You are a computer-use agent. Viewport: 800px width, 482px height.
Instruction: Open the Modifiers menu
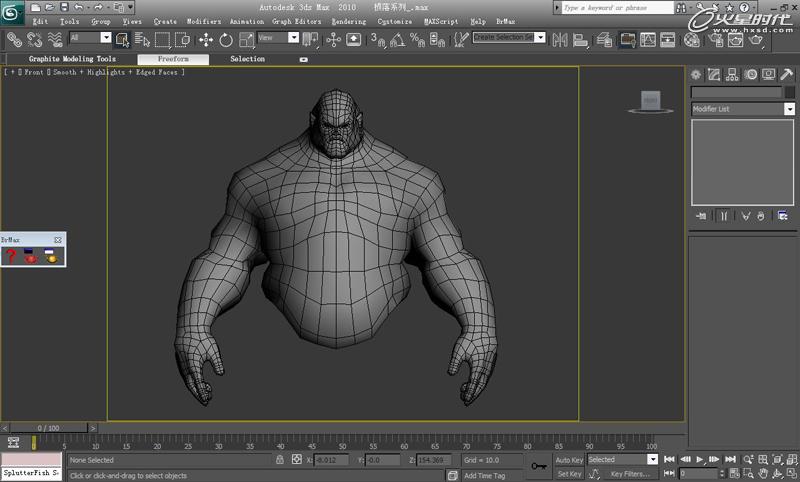coord(204,21)
